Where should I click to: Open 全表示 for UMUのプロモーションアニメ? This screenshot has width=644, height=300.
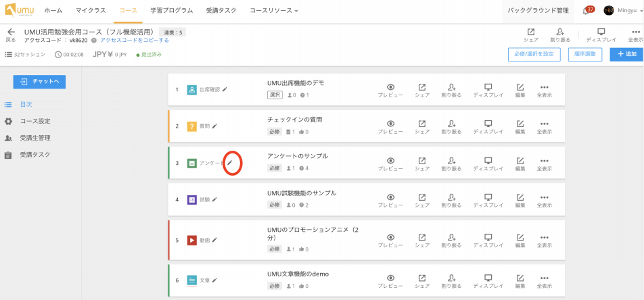(544, 241)
